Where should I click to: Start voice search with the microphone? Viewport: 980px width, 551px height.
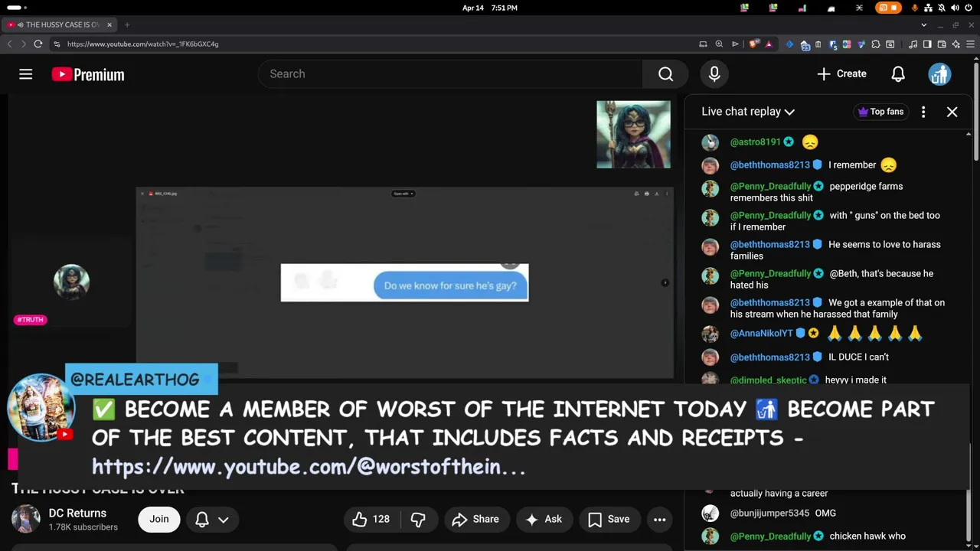[714, 74]
